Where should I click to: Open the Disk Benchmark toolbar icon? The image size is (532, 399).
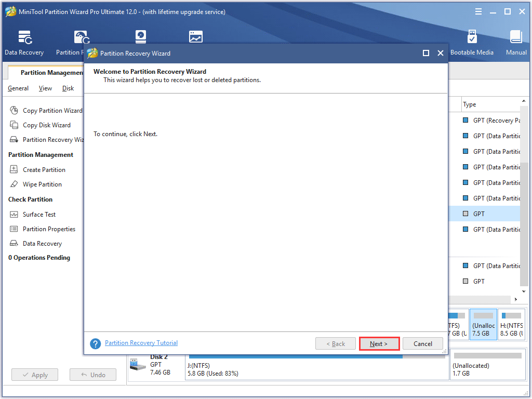click(141, 37)
